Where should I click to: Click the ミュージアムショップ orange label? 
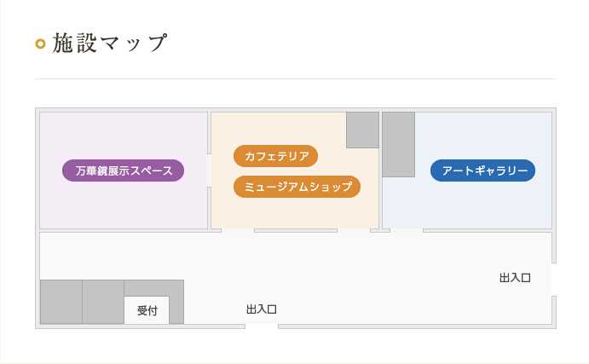[297, 187]
